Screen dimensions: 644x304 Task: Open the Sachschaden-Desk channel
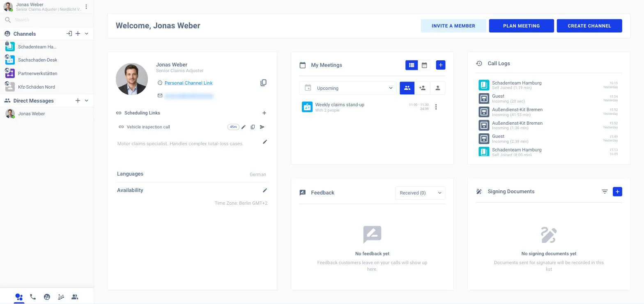(47, 60)
